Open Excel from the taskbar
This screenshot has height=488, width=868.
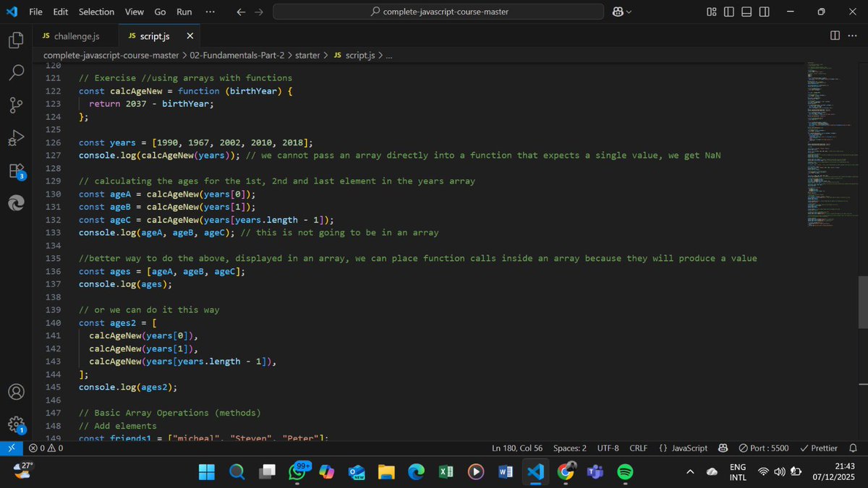446,471
